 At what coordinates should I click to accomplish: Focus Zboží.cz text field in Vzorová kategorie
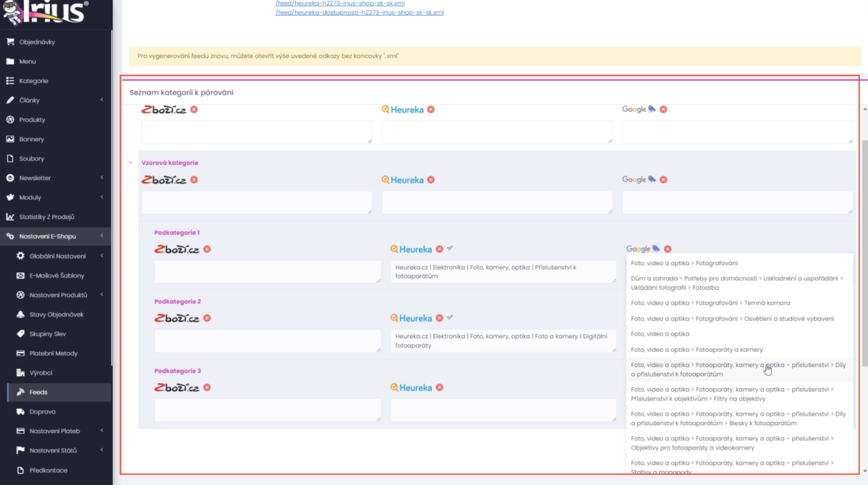[x=257, y=202]
